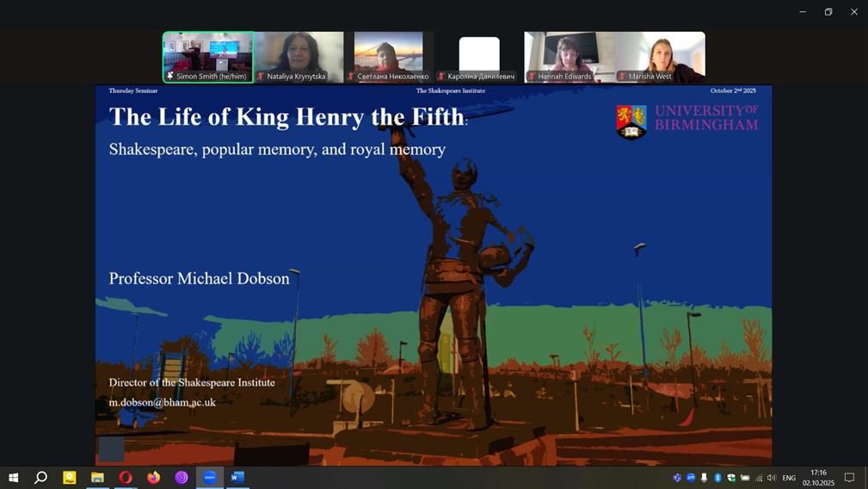Open the Wi-Fi network flyout

click(x=759, y=478)
